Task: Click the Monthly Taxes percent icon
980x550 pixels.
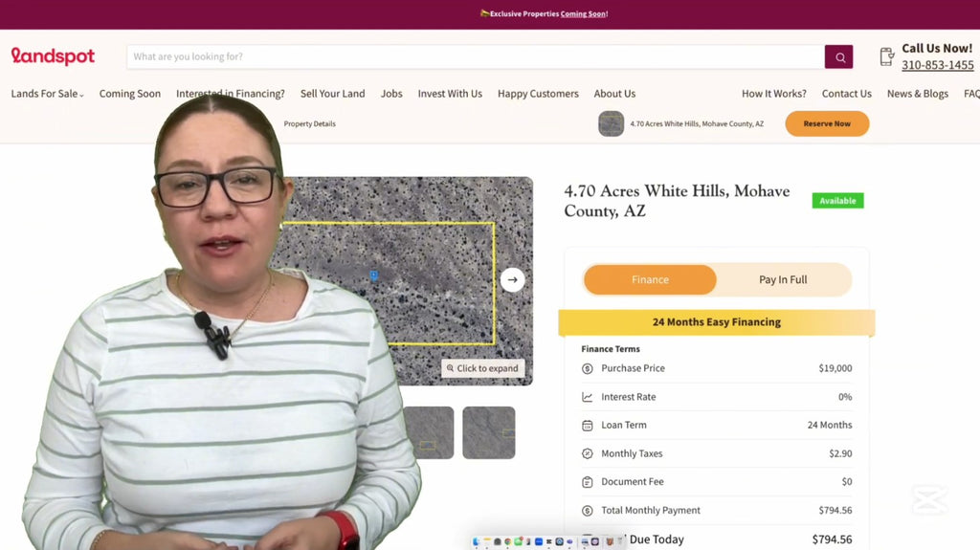Action: 588,454
